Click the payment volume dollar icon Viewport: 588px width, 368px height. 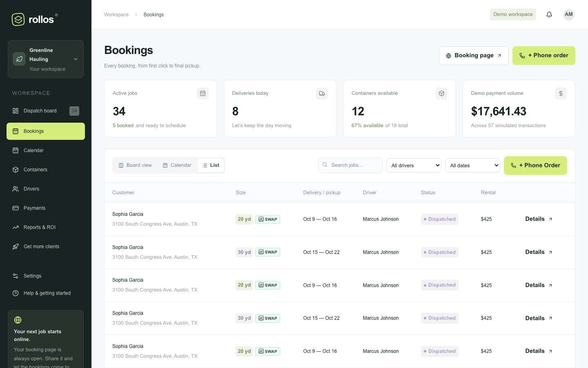[x=561, y=93]
